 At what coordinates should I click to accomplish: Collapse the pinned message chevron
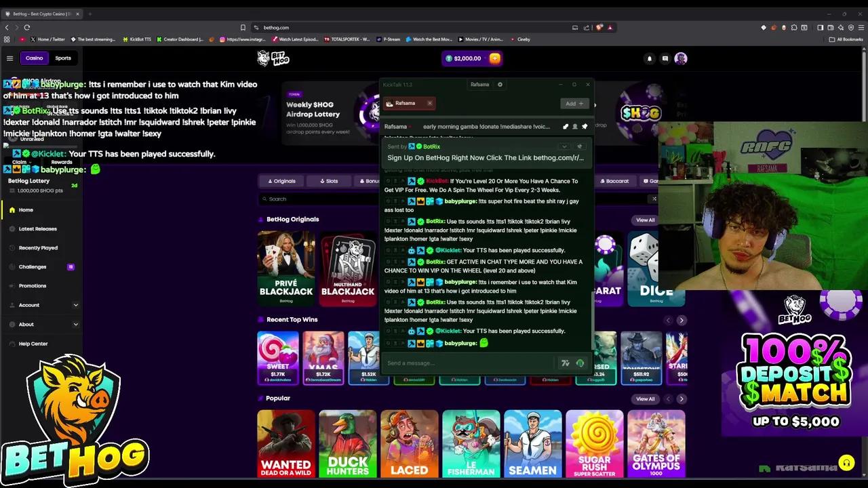pyautogui.click(x=564, y=146)
